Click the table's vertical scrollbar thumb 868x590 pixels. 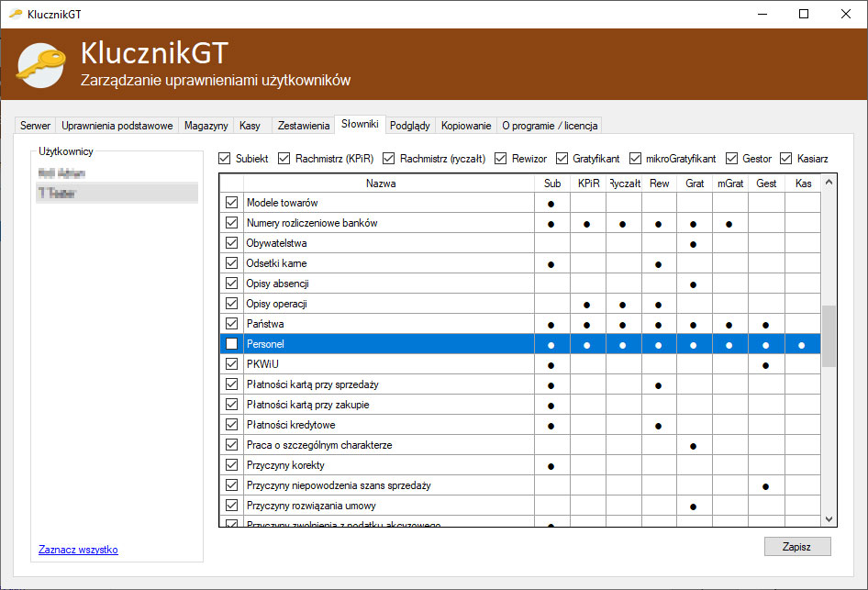829,336
